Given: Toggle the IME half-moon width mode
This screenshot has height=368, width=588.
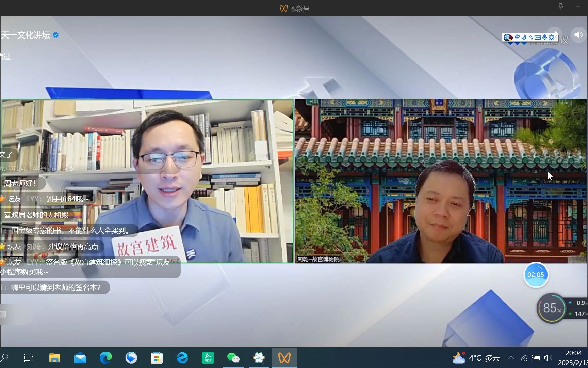Looking at the screenshot, I should [524, 37].
